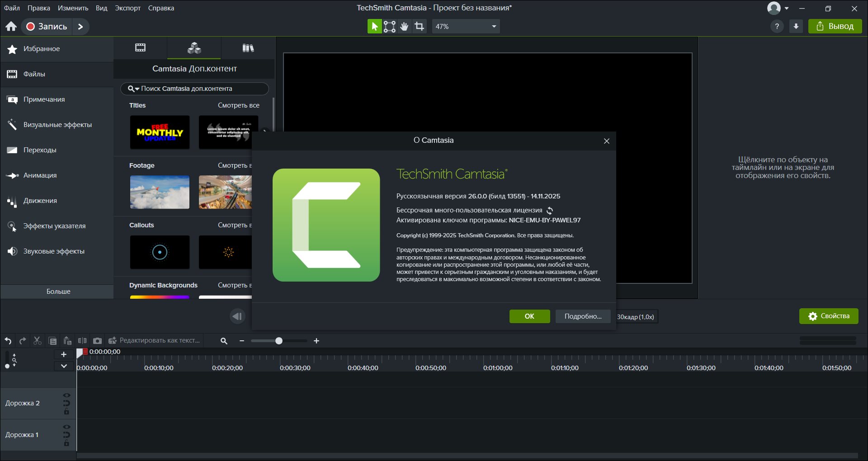Expand the user account dropdown arrow
This screenshot has width=868, height=461.
pyautogui.click(x=787, y=8)
